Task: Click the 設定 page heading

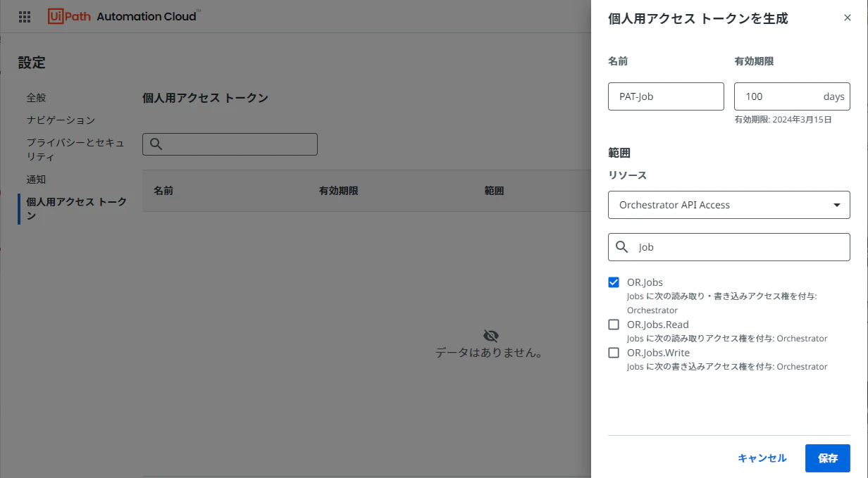Action: [x=32, y=63]
